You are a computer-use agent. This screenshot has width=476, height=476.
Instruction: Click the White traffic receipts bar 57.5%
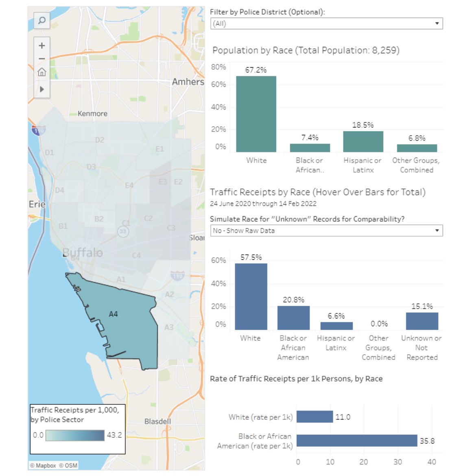(251, 296)
